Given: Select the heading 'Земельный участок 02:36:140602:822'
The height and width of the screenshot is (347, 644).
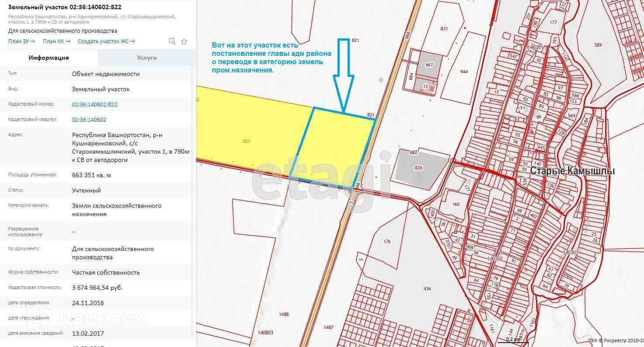Looking at the screenshot, I should click(65, 7).
